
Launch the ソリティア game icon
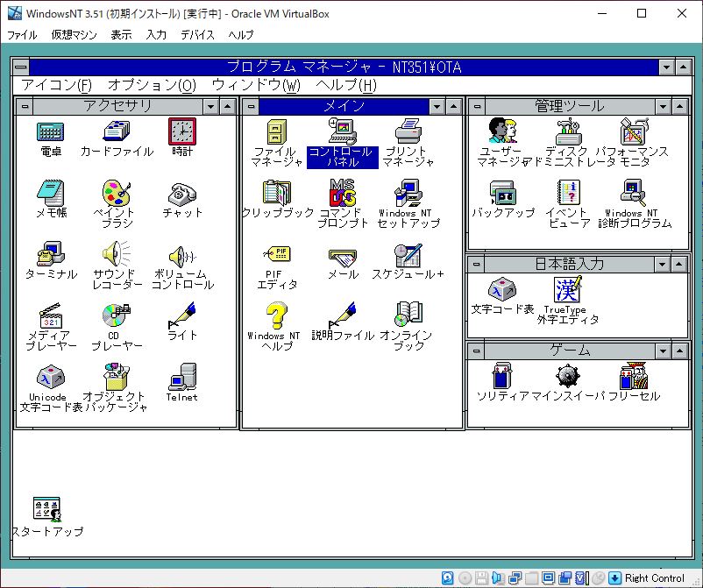[x=501, y=377]
